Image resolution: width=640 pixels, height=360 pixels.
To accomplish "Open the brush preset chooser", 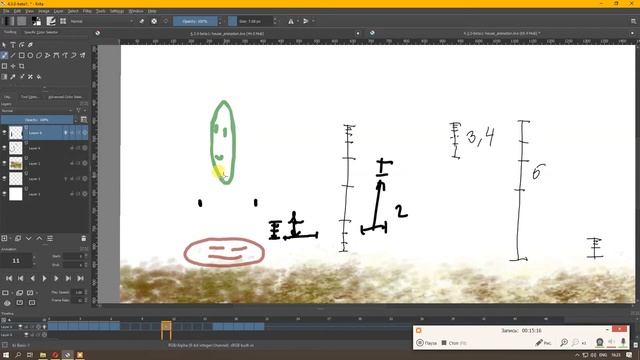I will pyautogui.click(x=63, y=21).
